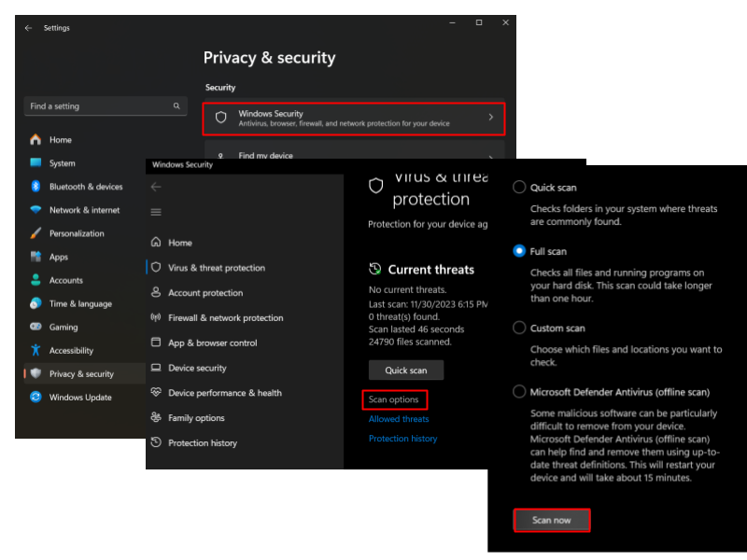This screenshot has width=747, height=560.
Task: Open Bluetooth & devices settings
Action: point(86,187)
